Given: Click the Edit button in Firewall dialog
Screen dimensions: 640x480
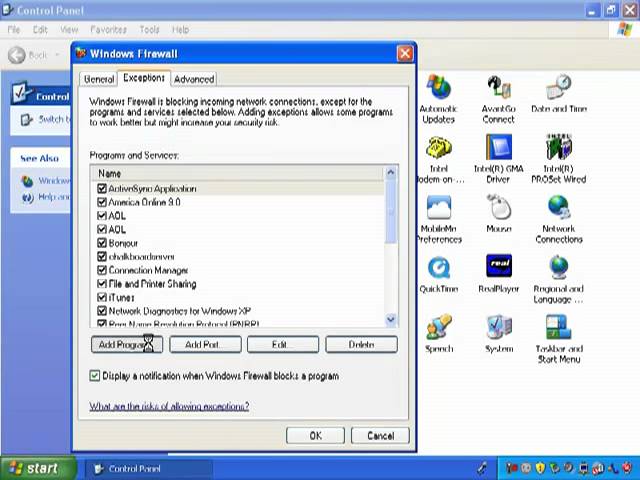Looking at the screenshot, I should [x=283, y=344].
